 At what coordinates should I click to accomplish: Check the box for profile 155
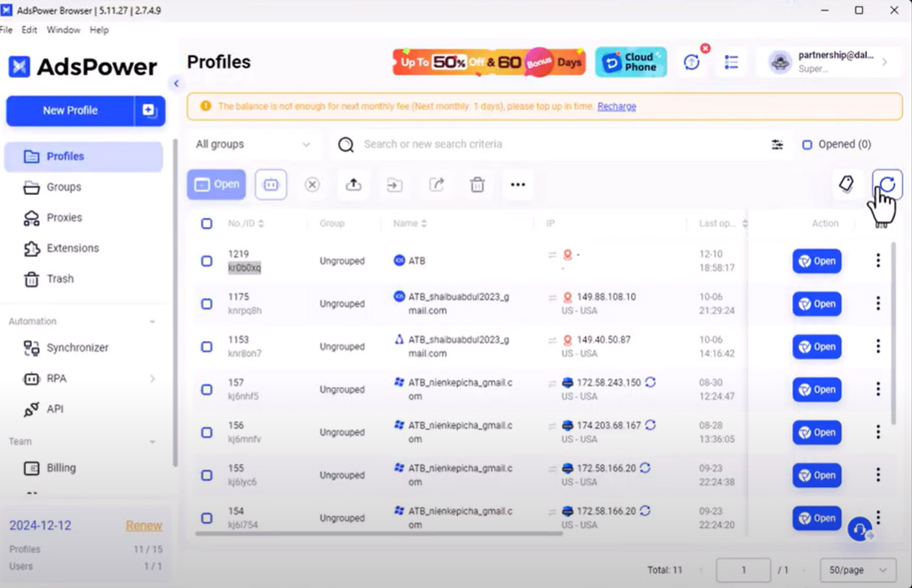[x=206, y=475]
